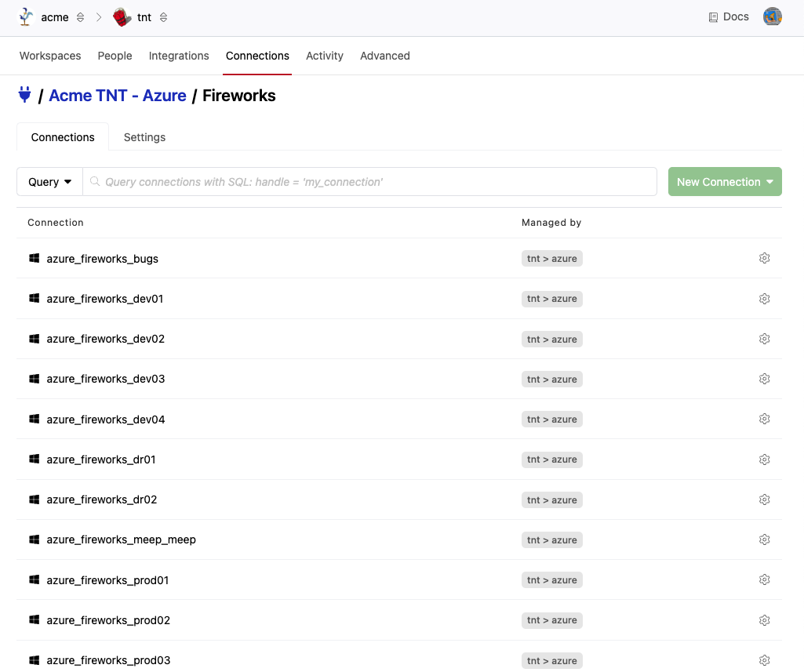Open the Activity tab
The image size is (804, 672).
(x=325, y=56)
